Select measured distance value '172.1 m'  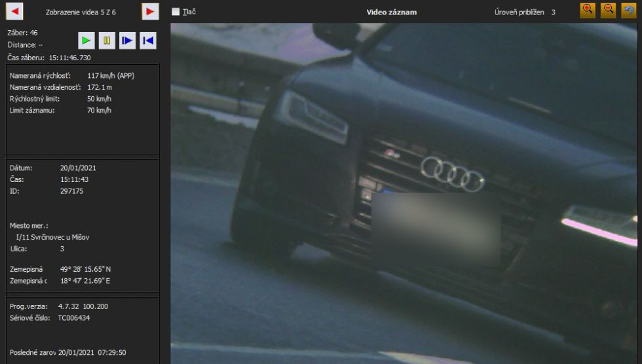100,87
